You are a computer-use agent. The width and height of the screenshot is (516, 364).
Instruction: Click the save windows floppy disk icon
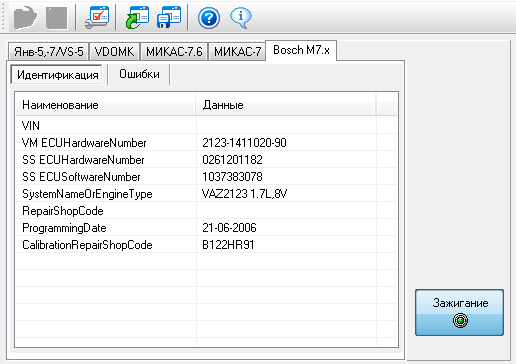[169, 17]
